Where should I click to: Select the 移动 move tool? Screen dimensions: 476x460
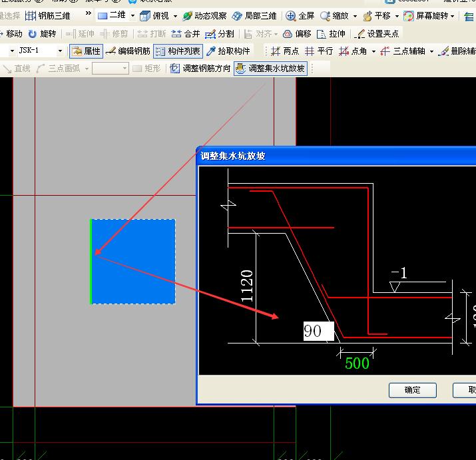(x=11, y=34)
